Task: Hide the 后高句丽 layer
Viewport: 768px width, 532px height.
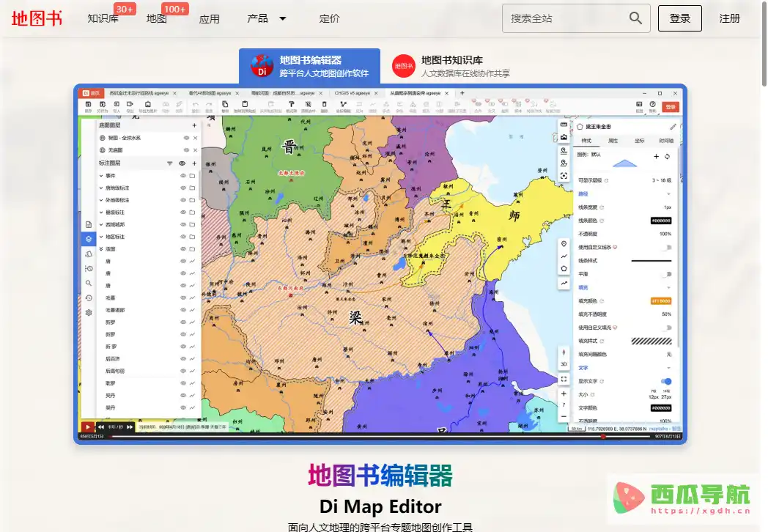Action: pos(183,372)
